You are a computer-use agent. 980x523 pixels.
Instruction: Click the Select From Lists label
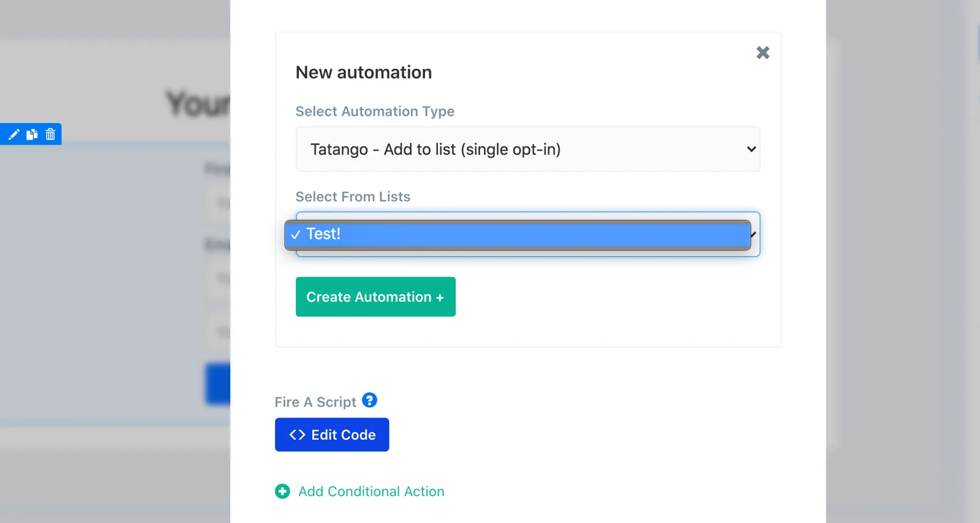[353, 197]
